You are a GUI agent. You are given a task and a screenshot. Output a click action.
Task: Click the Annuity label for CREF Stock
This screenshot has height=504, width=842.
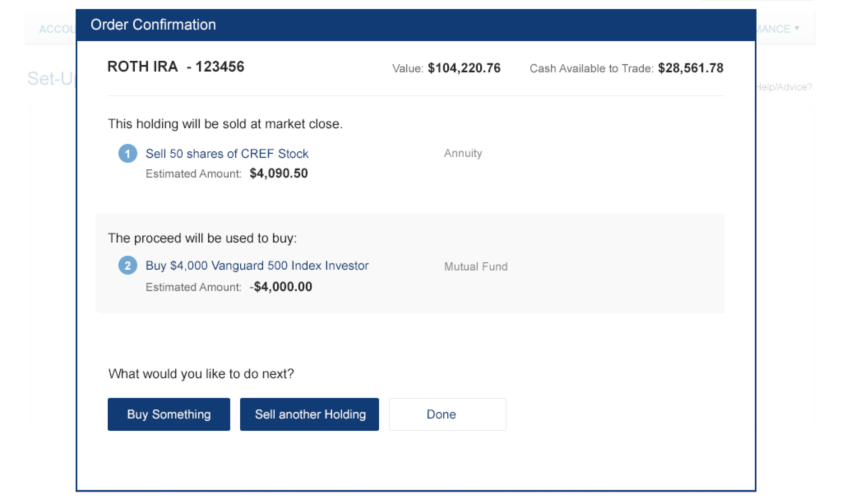463,153
